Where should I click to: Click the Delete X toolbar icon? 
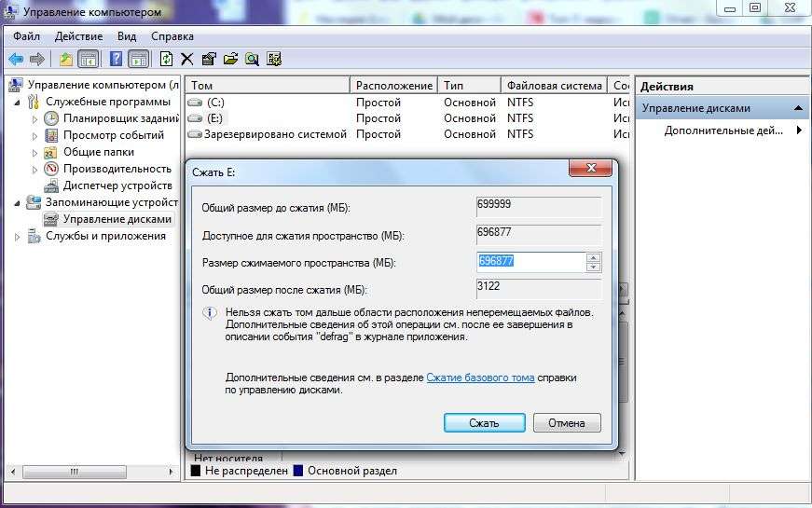[187, 59]
